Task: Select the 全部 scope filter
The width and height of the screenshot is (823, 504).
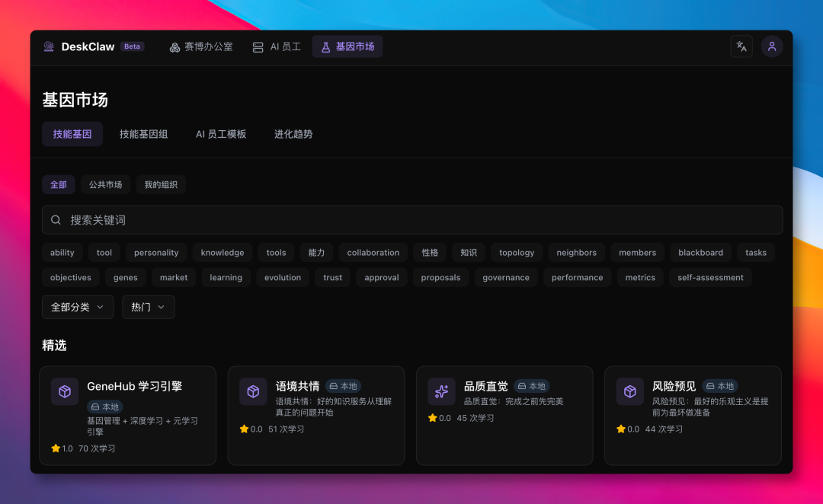Action: (x=58, y=184)
